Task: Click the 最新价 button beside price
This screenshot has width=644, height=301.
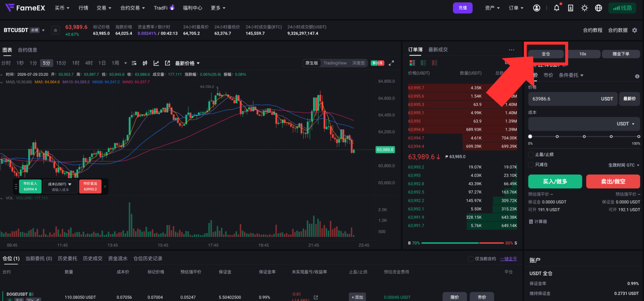Action: click(630, 99)
